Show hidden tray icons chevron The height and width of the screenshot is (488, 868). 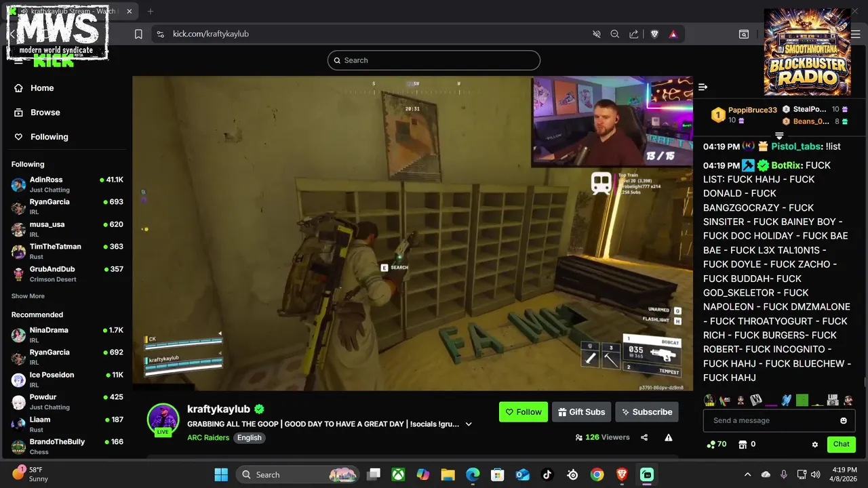click(x=747, y=474)
